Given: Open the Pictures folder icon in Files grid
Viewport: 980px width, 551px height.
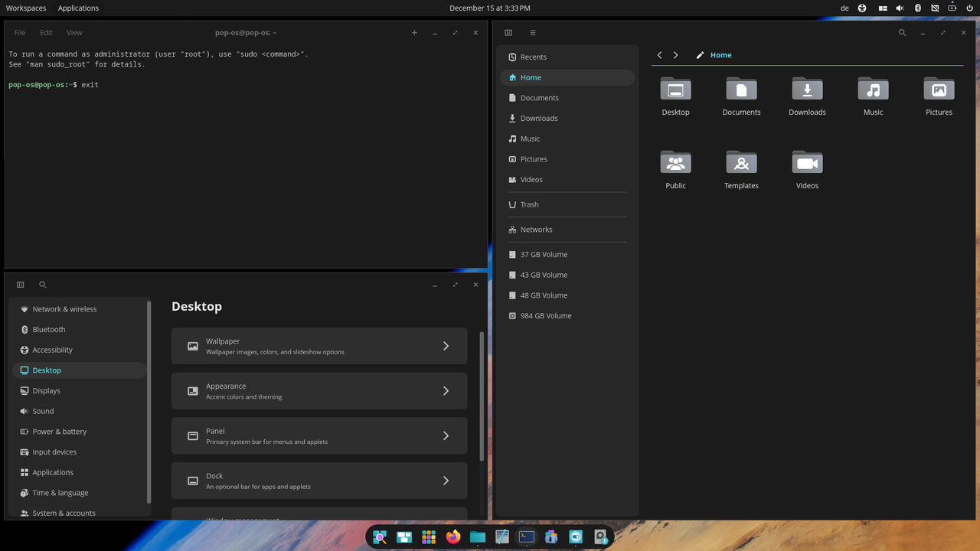Looking at the screenshot, I should point(939,89).
